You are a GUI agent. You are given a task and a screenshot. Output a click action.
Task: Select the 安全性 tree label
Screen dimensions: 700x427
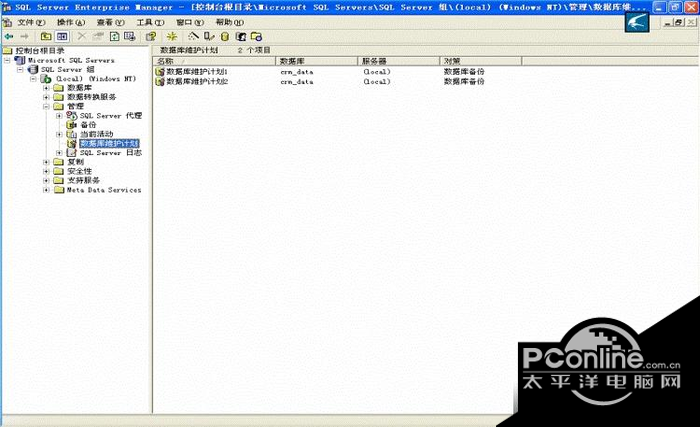[79, 171]
